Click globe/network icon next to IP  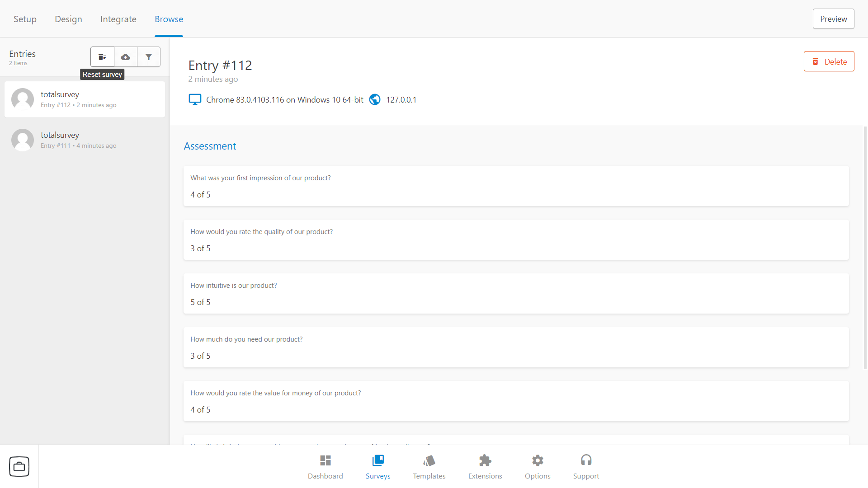point(374,99)
